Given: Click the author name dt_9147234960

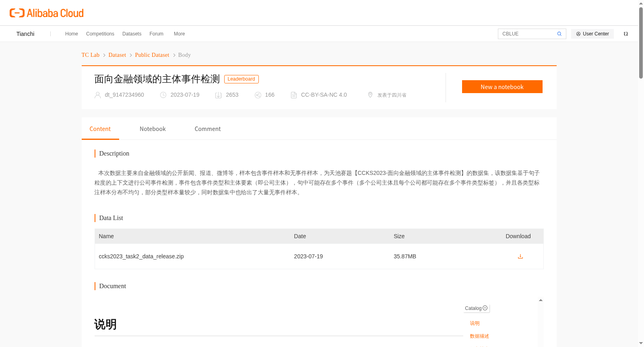Looking at the screenshot, I should [124, 95].
